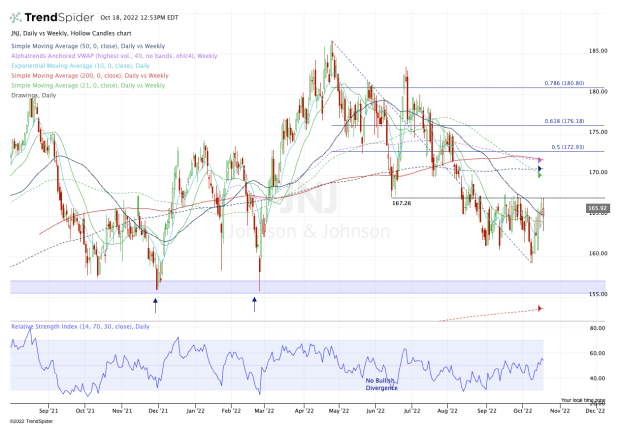Click the left blue up arrow marker
The width and height of the screenshot is (620, 426).
pos(155,304)
